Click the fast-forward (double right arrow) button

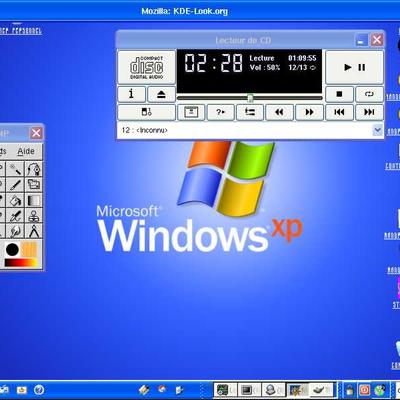coord(309,112)
